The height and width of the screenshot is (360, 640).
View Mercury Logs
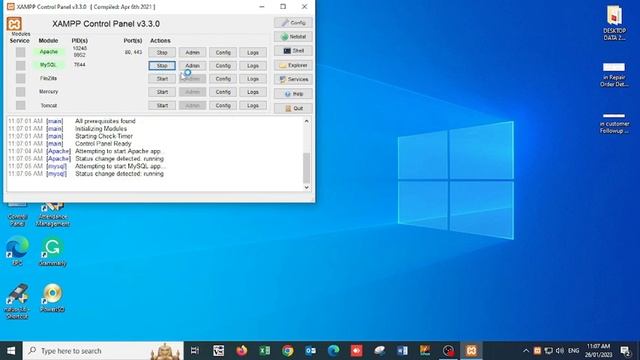(x=253, y=92)
